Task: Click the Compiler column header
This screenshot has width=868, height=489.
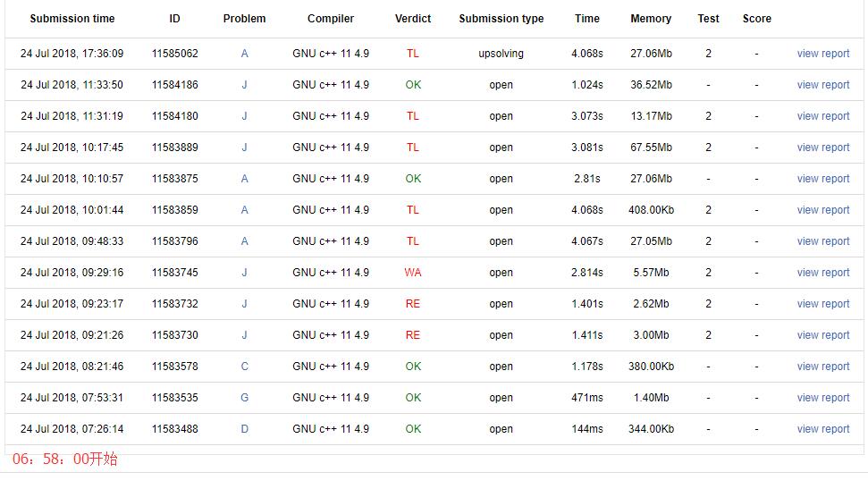Action: (x=330, y=19)
